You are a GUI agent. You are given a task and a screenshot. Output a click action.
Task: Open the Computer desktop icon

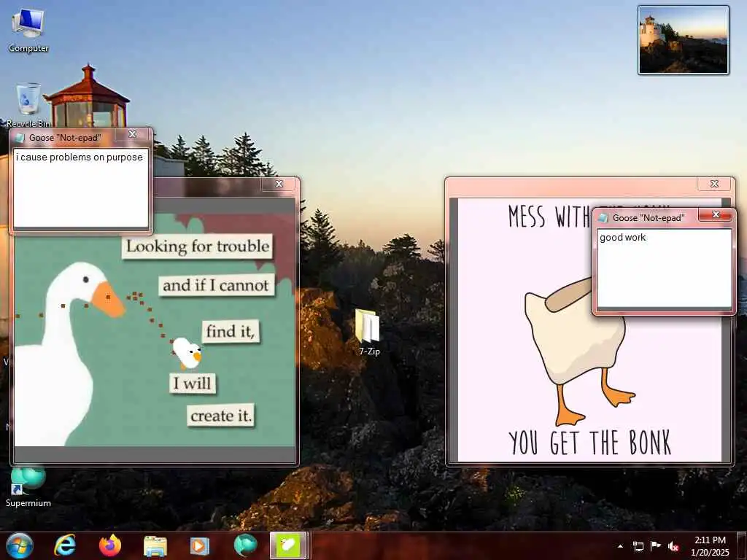[x=28, y=30]
